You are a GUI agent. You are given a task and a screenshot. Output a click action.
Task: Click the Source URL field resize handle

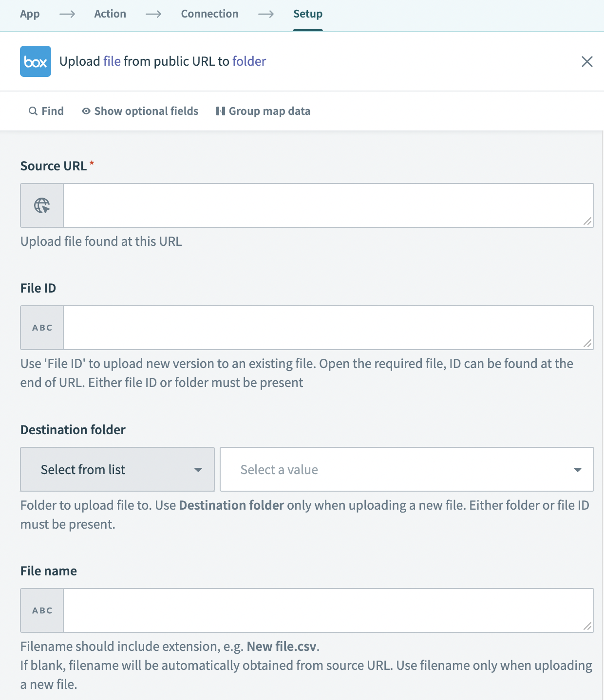click(x=588, y=221)
